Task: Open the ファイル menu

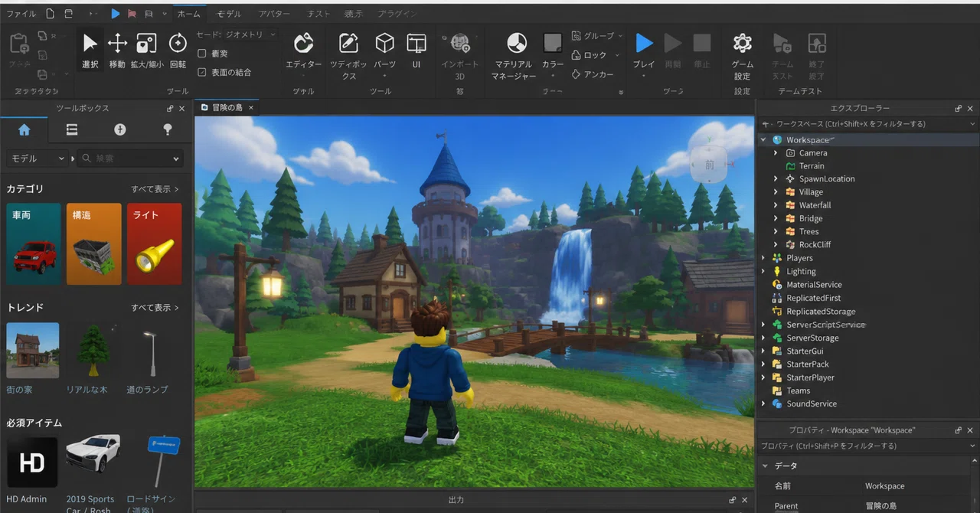Action: pos(21,14)
